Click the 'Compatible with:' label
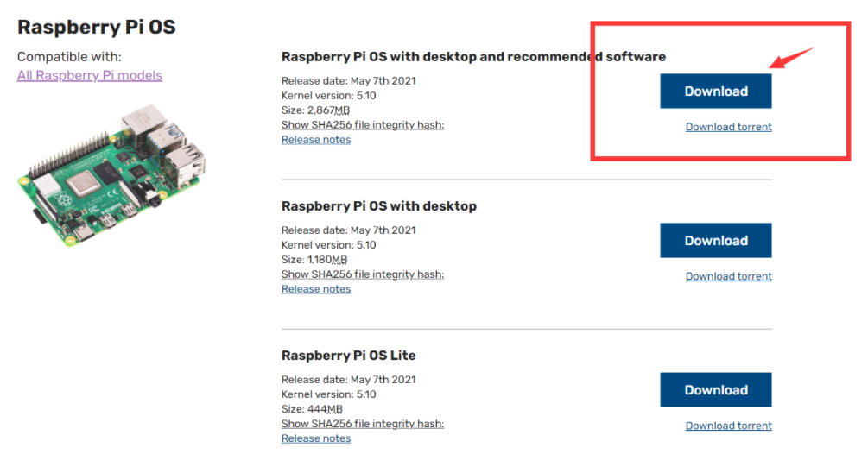 click(x=69, y=57)
